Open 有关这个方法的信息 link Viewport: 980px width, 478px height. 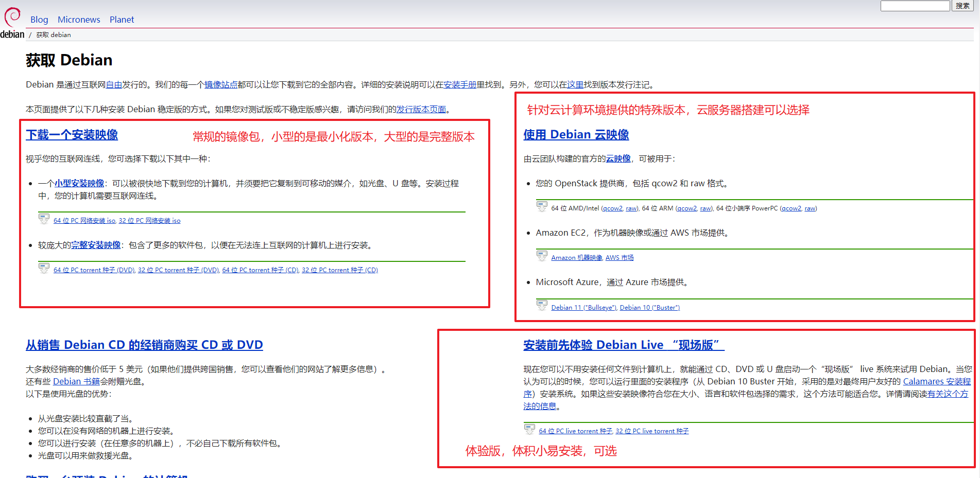[x=948, y=394]
